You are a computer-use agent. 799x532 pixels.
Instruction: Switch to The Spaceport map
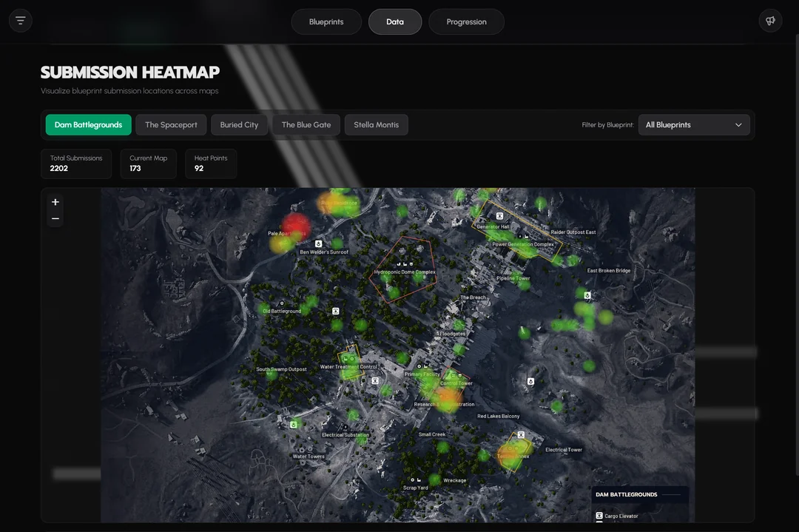(x=171, y=125)
